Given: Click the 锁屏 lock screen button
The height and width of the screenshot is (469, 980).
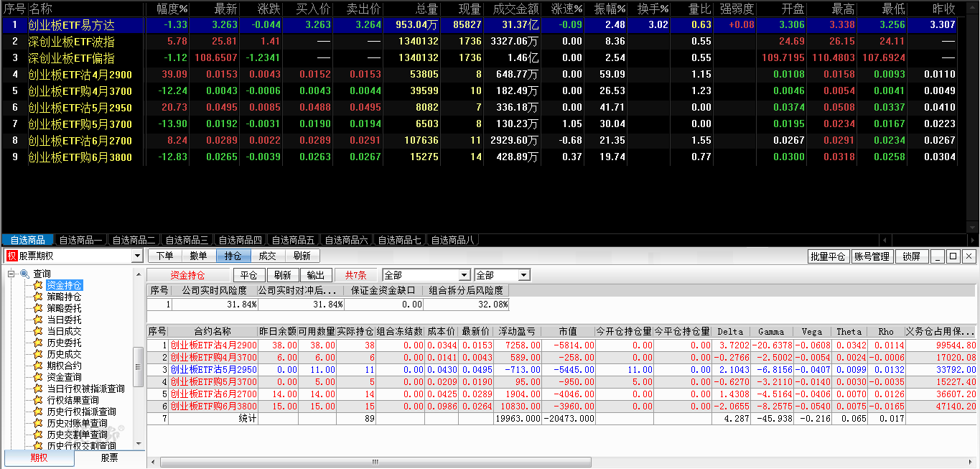Looking at the screenshot, I should click(912, 256).
